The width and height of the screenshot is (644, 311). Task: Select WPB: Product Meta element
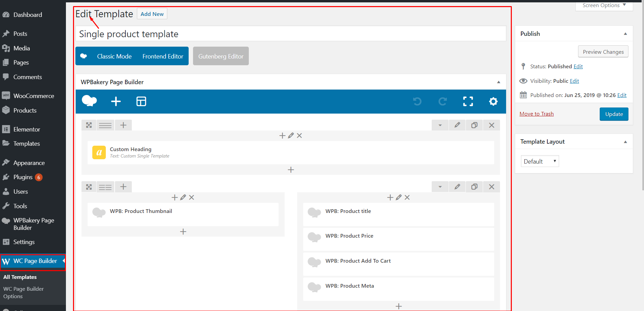(399, 289)
